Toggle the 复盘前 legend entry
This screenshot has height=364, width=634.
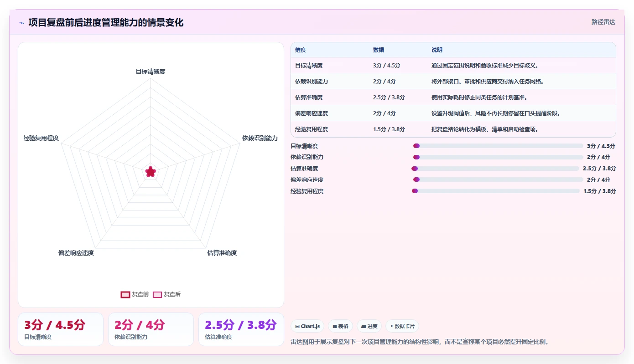click(135, 294)
